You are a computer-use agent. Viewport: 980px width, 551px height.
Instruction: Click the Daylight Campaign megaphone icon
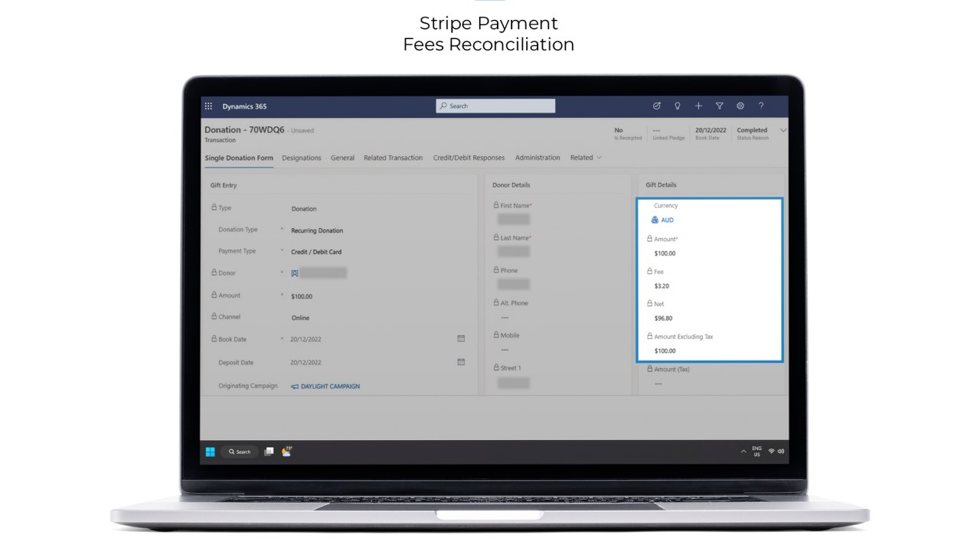pyautogui.click(x=295, y=386)
